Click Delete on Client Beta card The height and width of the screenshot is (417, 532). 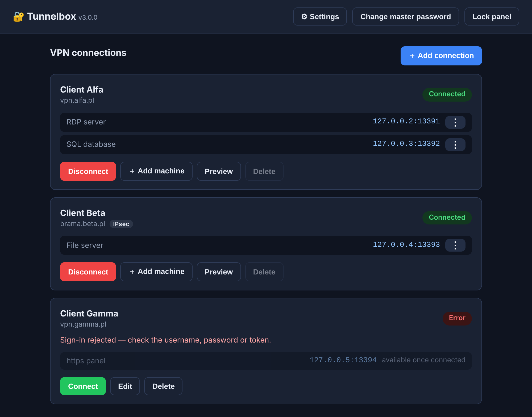[x=264, y=272]
